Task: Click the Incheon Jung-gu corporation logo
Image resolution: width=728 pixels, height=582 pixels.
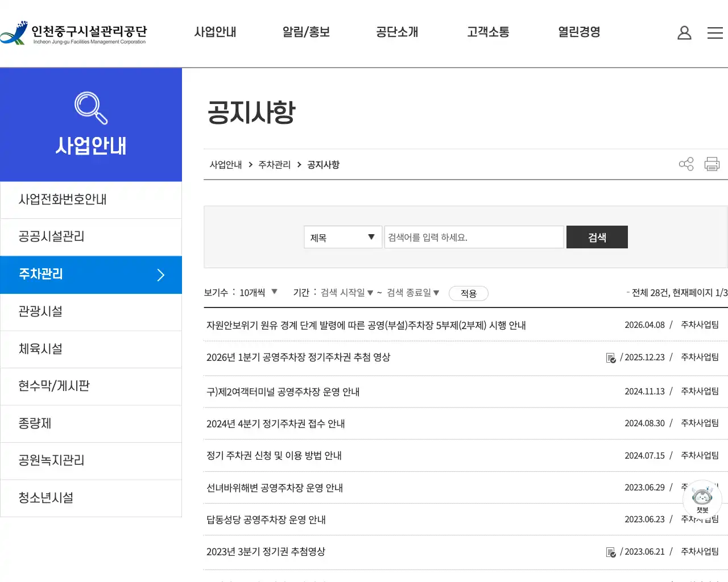Action: 74,33
